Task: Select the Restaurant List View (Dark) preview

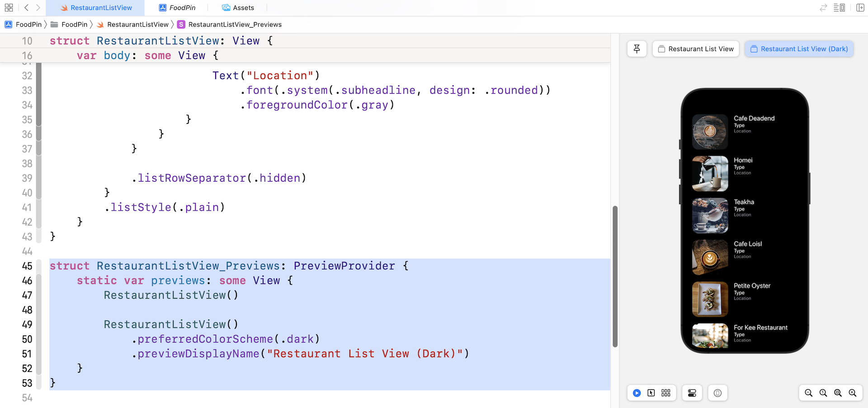Action: pyautogui.click(x=799, y=49)
